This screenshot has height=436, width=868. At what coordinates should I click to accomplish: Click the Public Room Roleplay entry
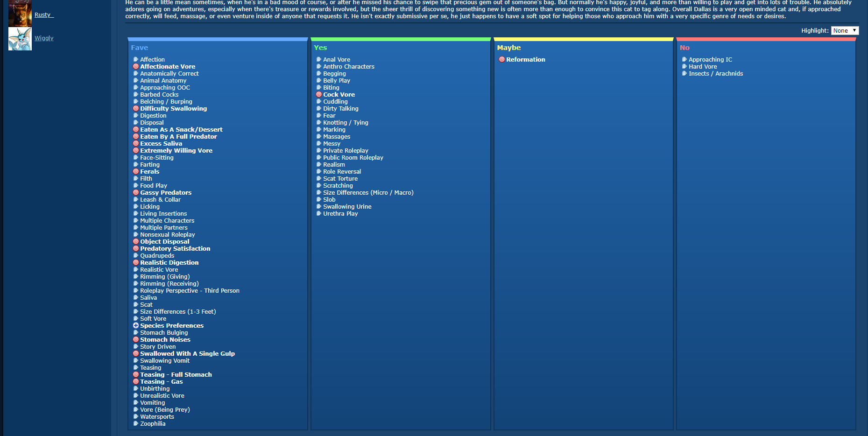(353, 157)
